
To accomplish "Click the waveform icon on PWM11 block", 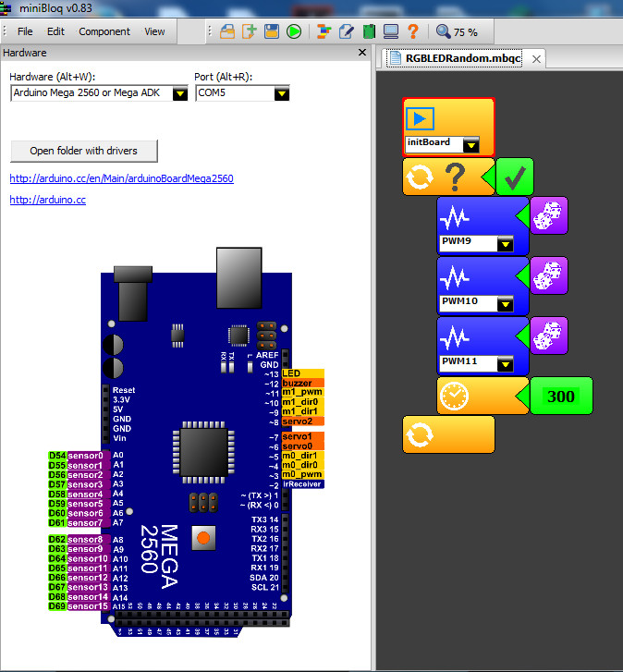I will tap(455, 338).
